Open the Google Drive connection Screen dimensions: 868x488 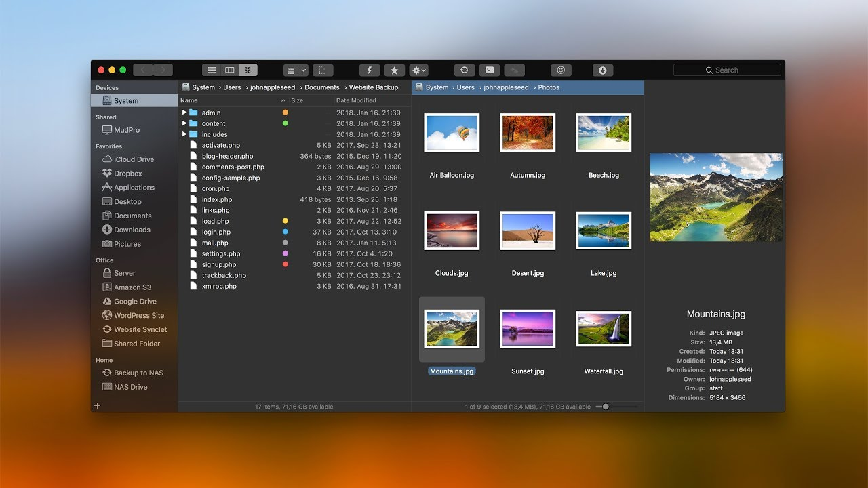click(134, 302)
